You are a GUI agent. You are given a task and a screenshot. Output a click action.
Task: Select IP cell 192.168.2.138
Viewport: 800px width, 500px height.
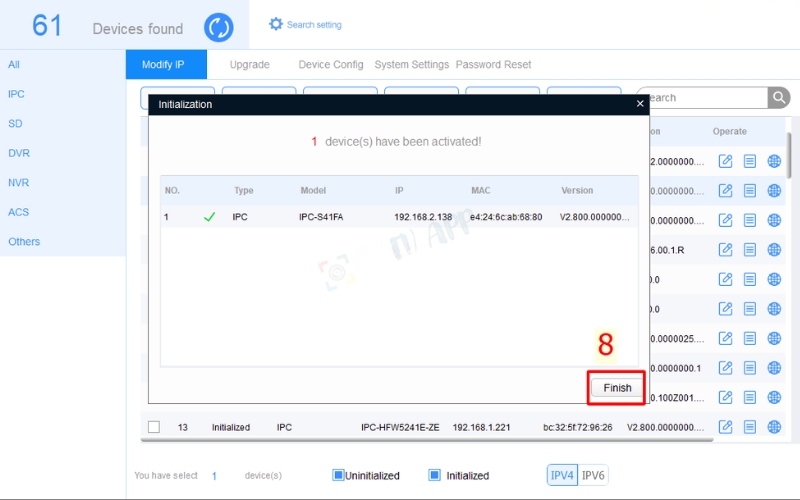pos(423,217)
